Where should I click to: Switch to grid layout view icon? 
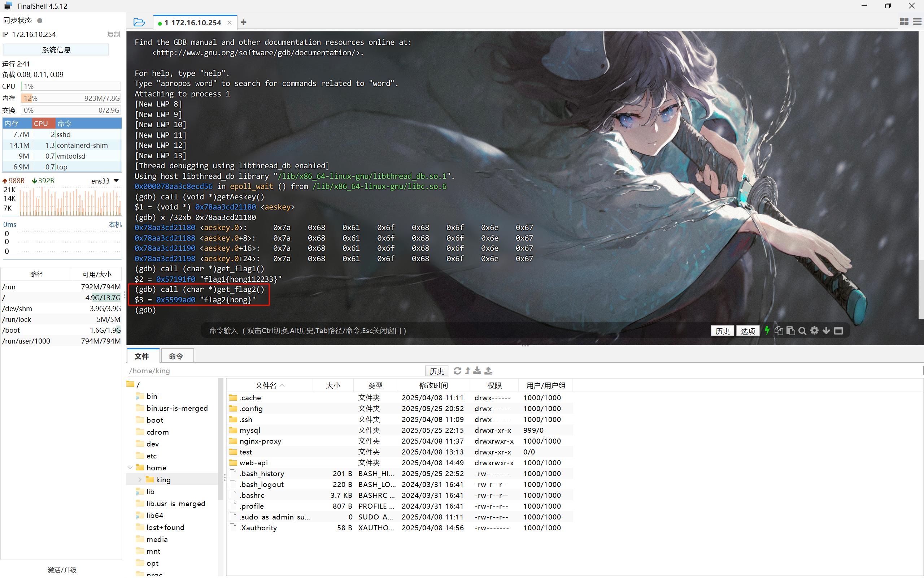tap(904, 22)
